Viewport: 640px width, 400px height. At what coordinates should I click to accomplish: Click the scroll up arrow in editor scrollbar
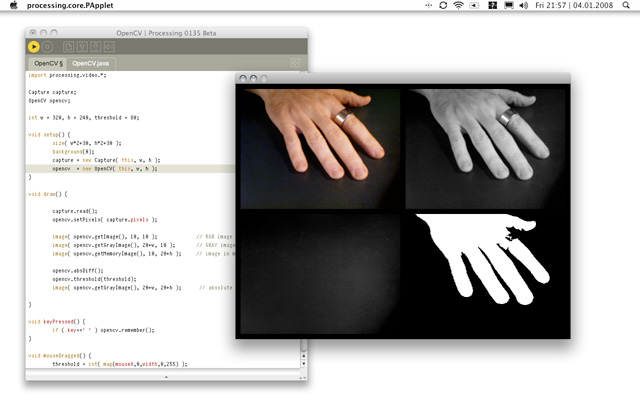[x=304, y=356]
